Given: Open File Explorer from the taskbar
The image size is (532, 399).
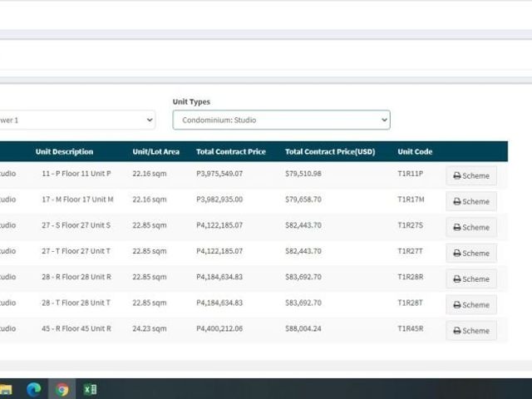Looking at the screenshot, I should (6, 390).
